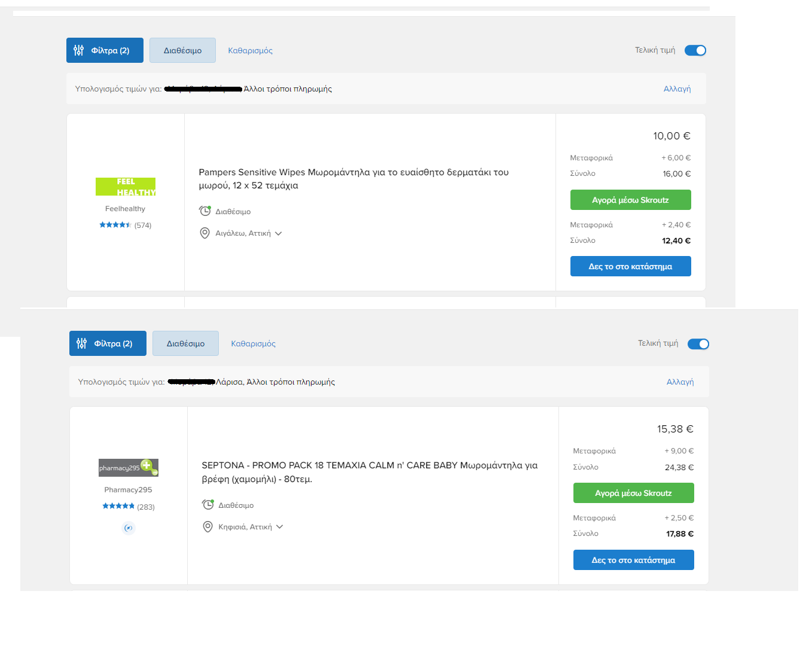
Task: Open Φίλτρα (2) button in top screenshot
Action: (105, 50)
